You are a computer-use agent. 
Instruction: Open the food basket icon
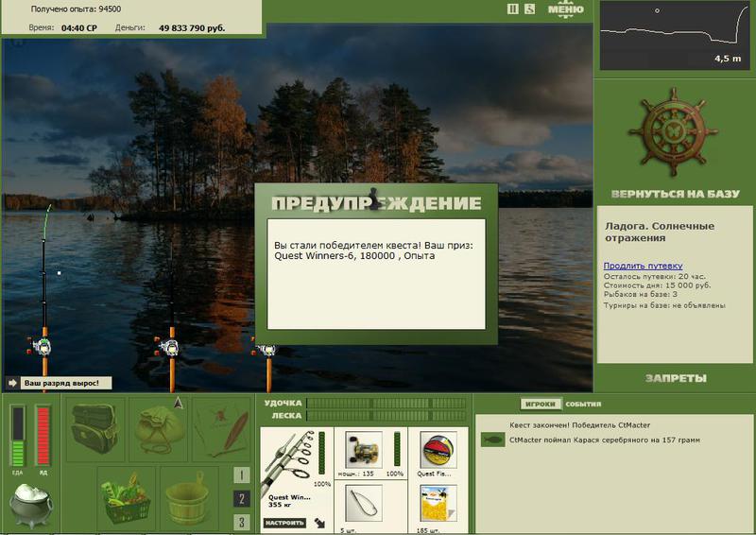[x=126, y=498]
